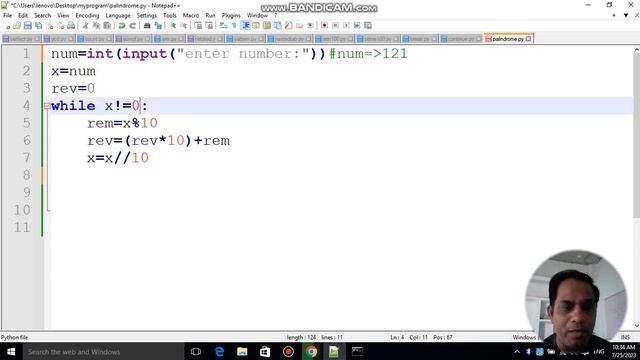Open the Replace toolbar icon
The height and width of the screenshot is (360, 640).
tap(158, 25)
